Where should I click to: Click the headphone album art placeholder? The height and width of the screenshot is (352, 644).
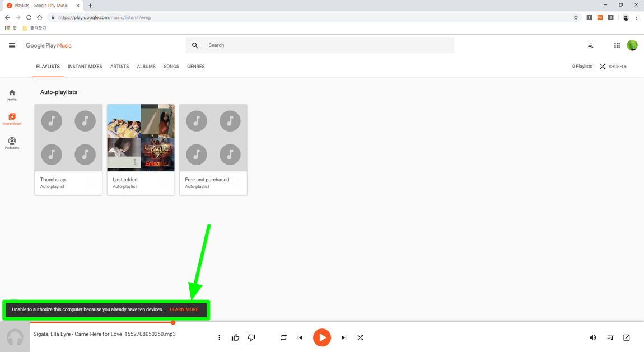pos(15,337)
